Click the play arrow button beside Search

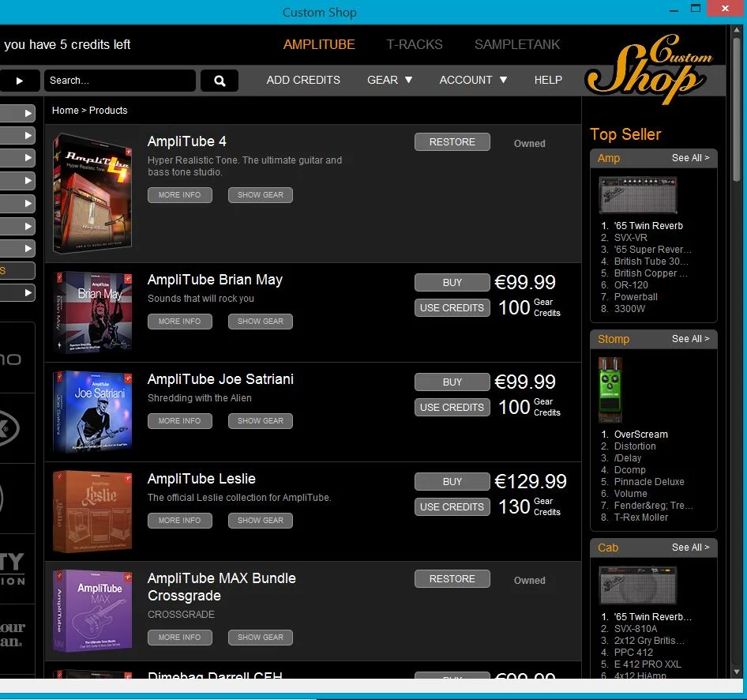click(x=20, y=81)
